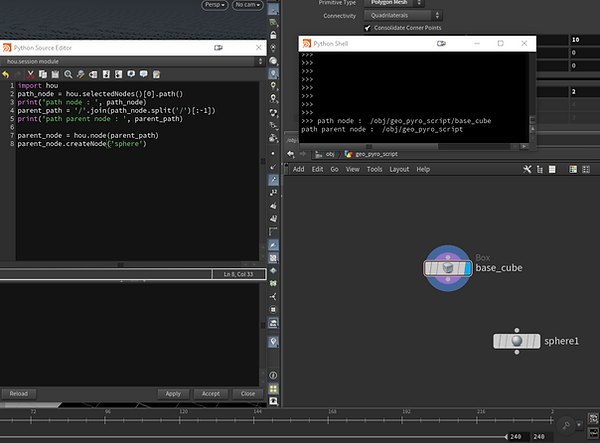Click the first speech-bubble comment icon
The image size is (600, 443).
click(x=131, y=74)
